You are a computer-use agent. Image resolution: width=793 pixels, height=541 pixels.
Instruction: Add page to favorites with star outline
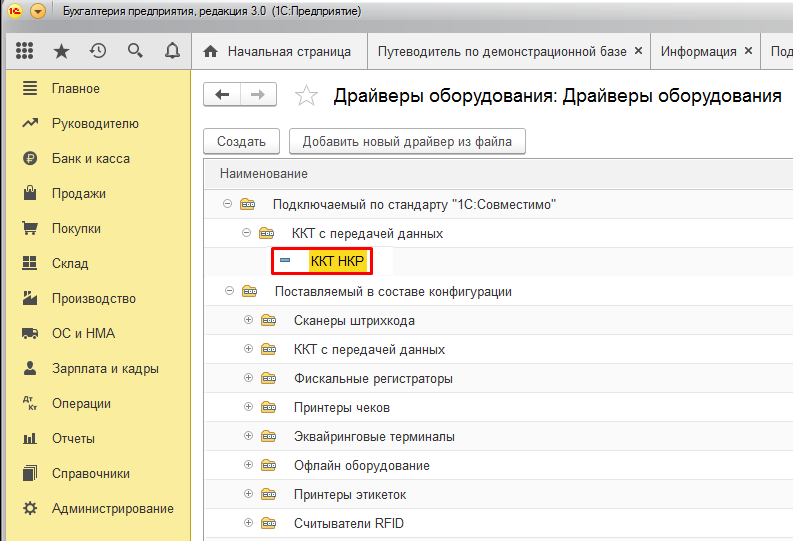306,96
